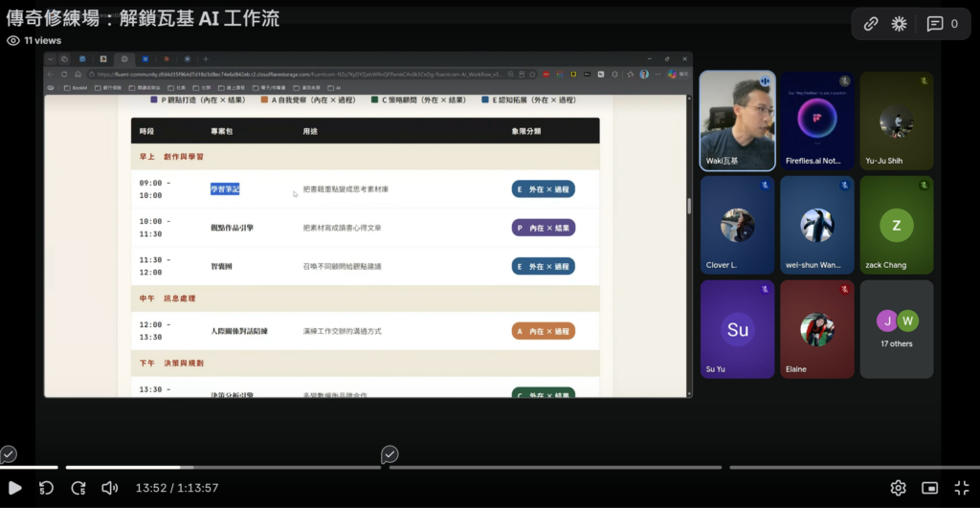Open the sparkle AI icon
Image resolution: width=980 pixels, height=508 pixels.
click(899, 24)
